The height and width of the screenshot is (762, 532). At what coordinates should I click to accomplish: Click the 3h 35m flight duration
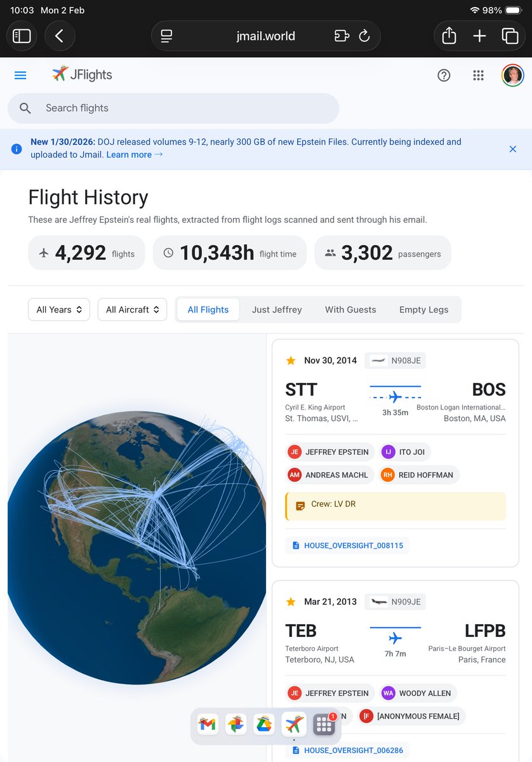(x=396, y=412)
